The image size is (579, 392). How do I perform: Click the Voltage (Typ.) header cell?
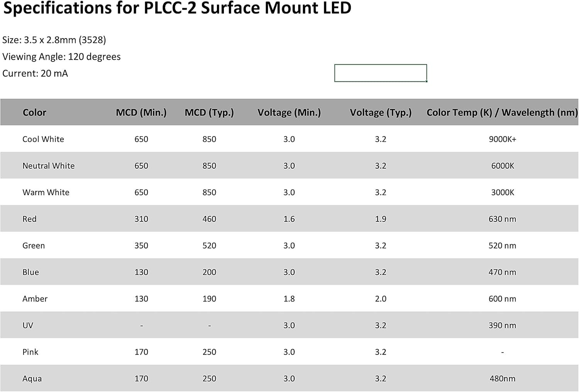pyautogui.click(x=381, y=112)
